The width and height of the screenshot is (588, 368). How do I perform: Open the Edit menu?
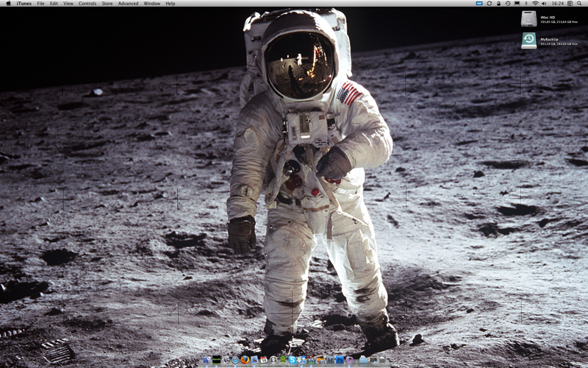tap(54, 4)
